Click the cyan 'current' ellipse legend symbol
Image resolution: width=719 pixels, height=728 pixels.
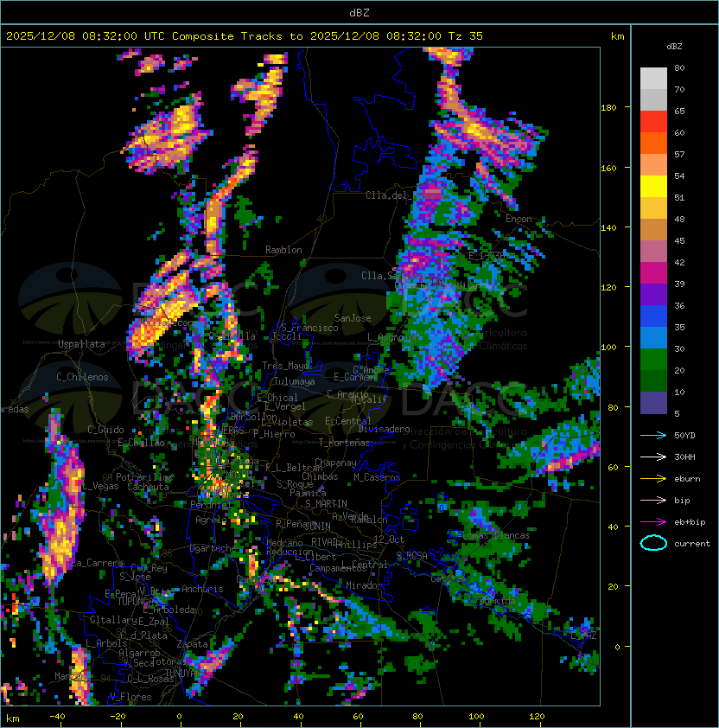[x=653, y=543]
